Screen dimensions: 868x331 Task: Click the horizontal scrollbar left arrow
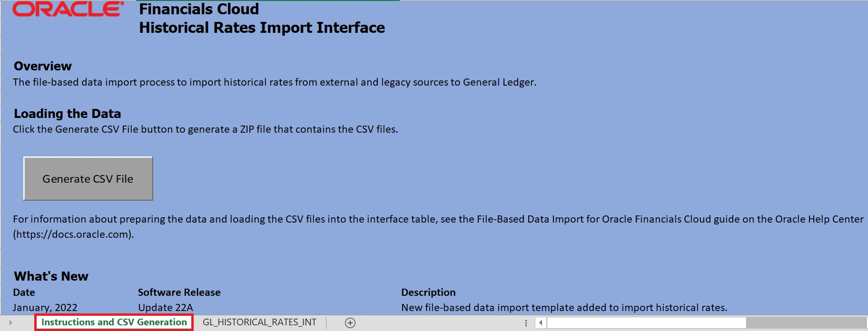[541, 323]
